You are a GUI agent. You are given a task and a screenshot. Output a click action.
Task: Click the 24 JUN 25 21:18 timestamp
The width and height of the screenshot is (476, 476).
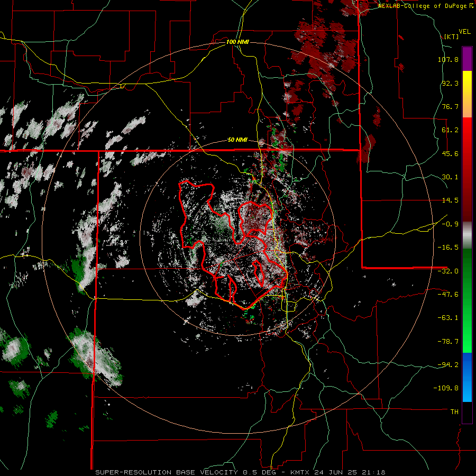[x=350, y=472]
